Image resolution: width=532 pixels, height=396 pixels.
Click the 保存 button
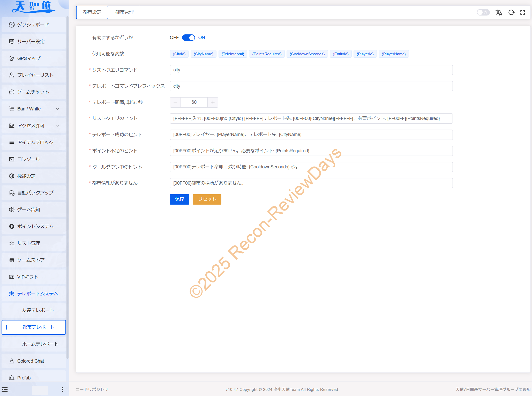click(179, 199)
